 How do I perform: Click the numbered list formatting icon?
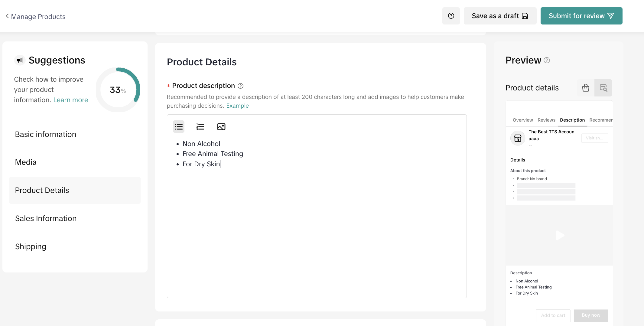(200, 127)
